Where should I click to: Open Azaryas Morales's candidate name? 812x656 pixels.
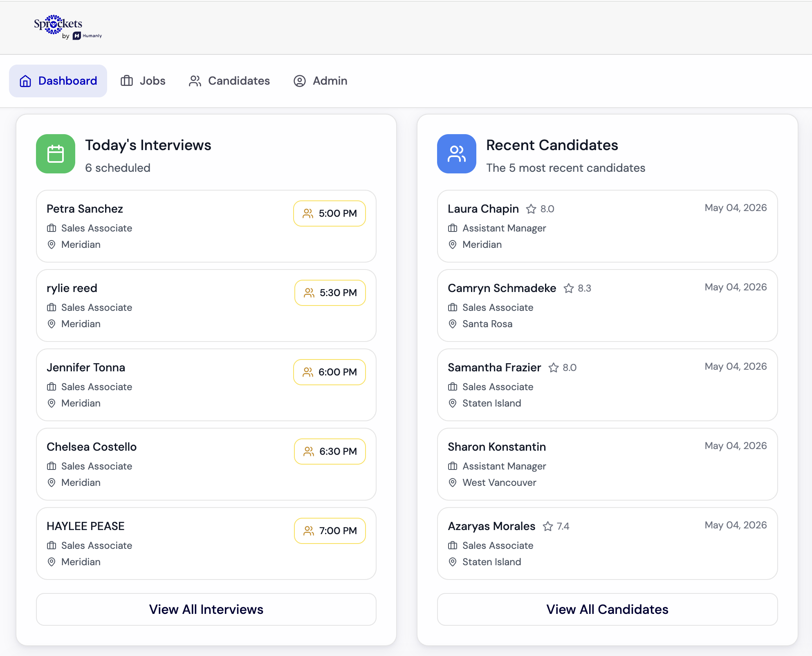pyautogui.click(x=491, y=526)
